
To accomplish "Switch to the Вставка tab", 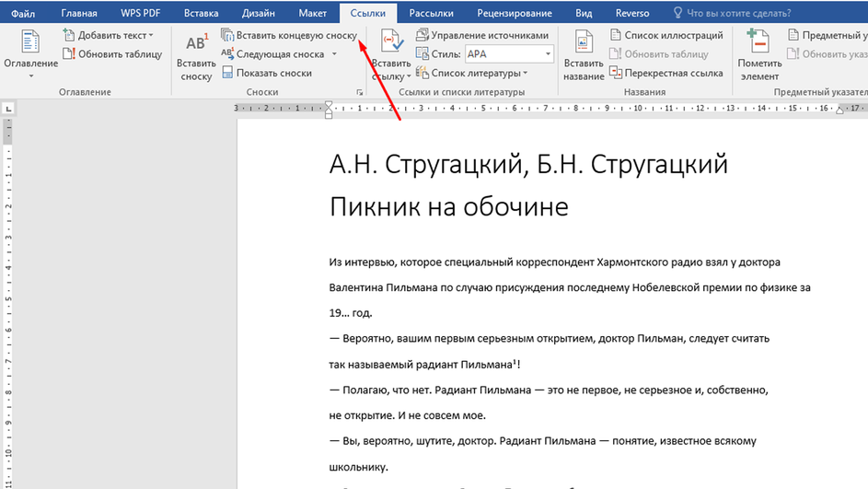I will (201, 13).
